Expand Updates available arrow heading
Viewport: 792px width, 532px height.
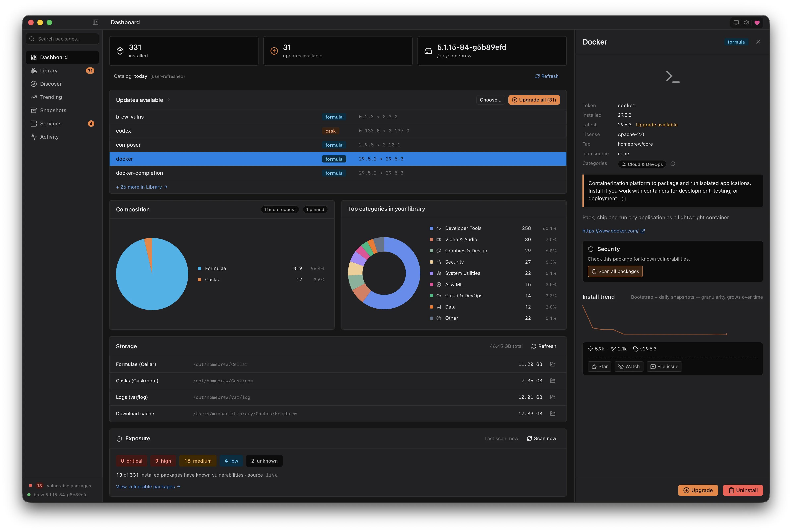[143, 100]
